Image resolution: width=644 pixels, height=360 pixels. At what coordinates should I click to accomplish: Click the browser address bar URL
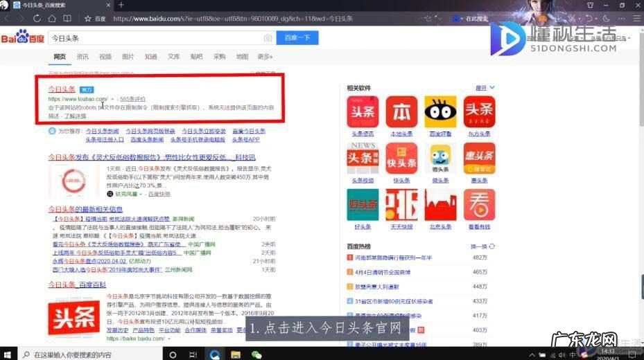[232, 19]
